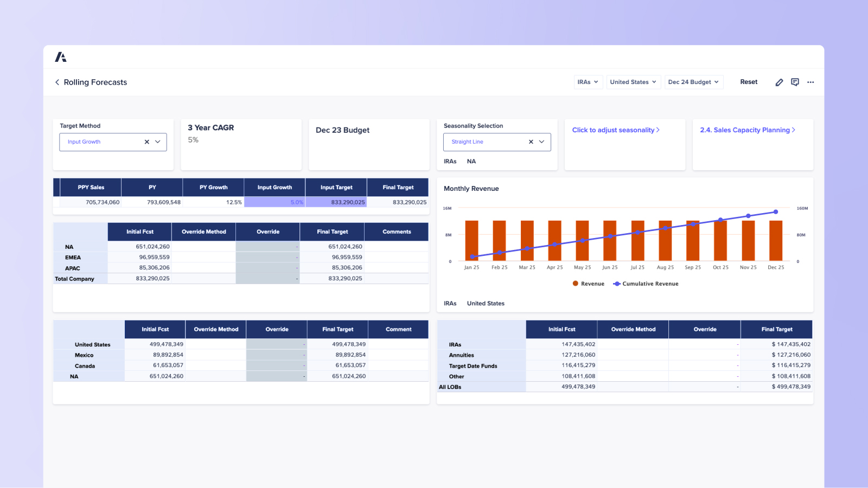The height and width of the screenshot is (488, 868).
Task: Clear the Straight Line selection with the X
Action: [x=531, y=142]
